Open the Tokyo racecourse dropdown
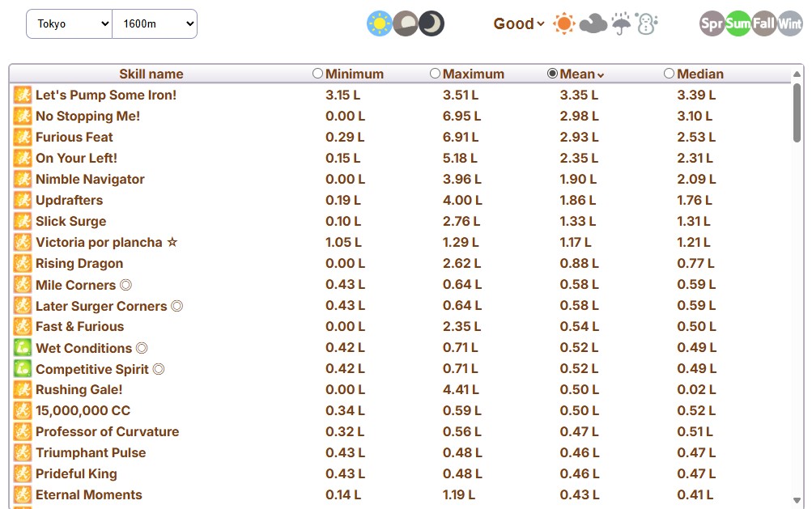This screenshot has height=509, width=812. coord(69,23)
